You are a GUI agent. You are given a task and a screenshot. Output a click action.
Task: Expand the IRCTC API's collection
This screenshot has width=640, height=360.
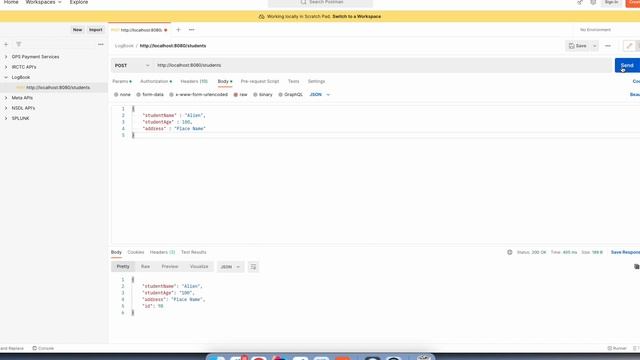click(6, 67)
